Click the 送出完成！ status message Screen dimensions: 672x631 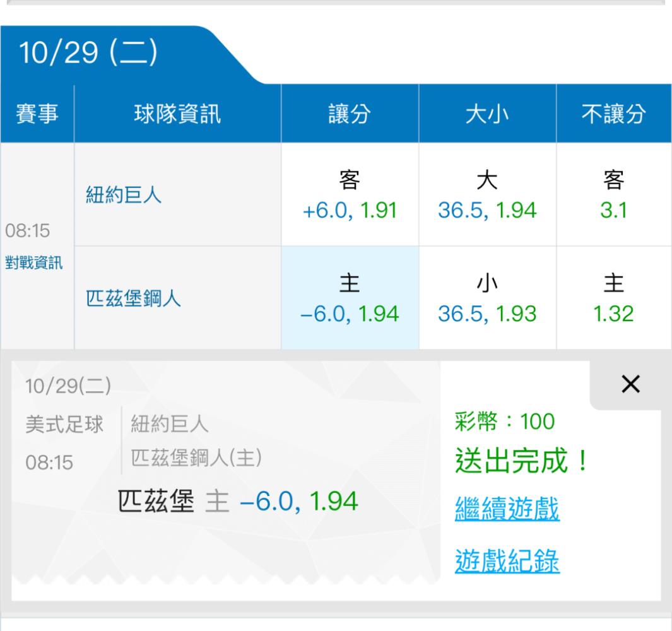tap(522, 461)
